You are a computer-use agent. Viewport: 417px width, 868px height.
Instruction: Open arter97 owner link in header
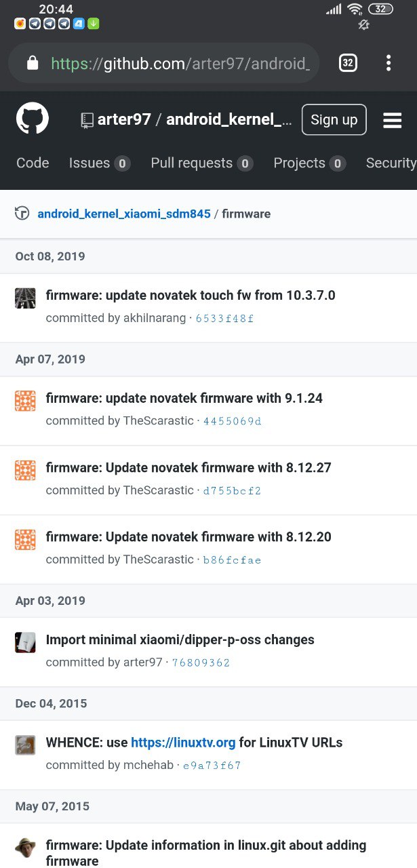coord(124,120)
